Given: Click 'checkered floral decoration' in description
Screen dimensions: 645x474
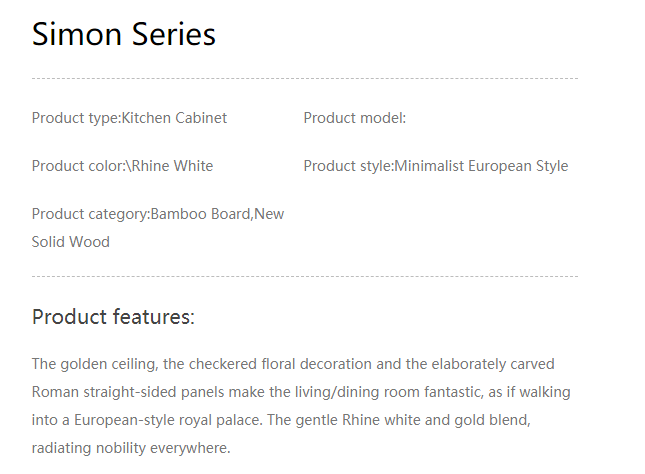Looking at the screenshot, I should pos(255,364).
